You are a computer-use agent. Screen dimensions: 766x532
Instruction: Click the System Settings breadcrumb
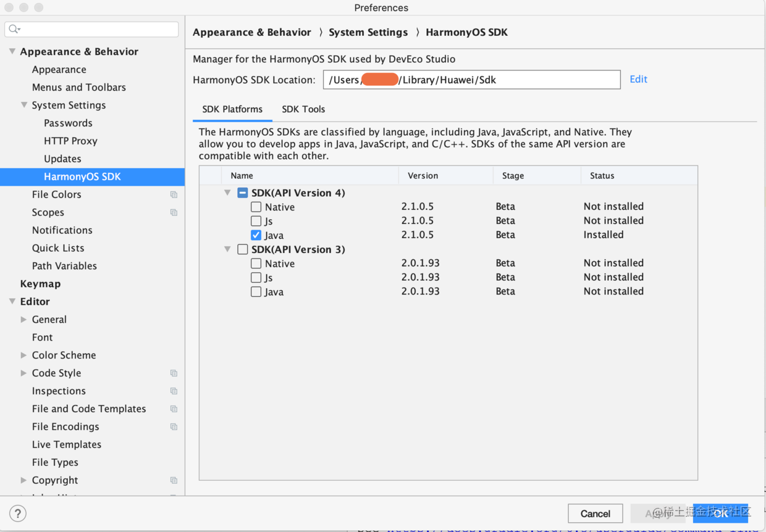coord(368,32)
